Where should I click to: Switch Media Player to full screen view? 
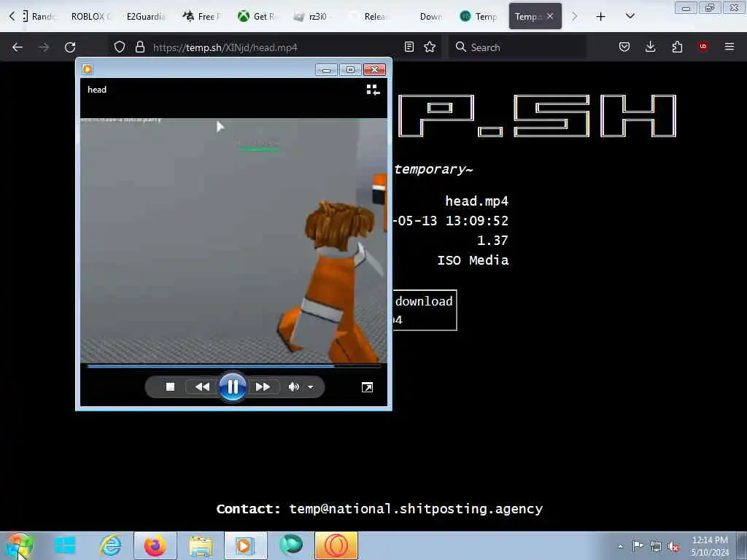point(367,387)
